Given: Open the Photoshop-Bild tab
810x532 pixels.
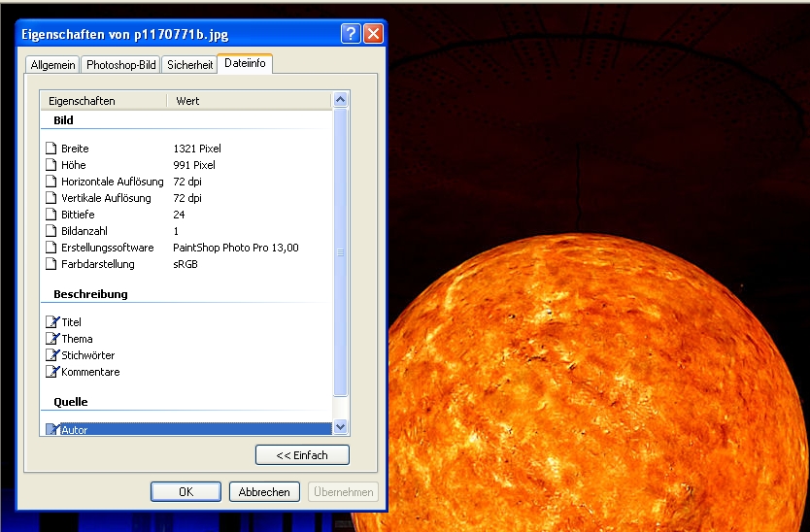Looking at the screenshot, I should (120, 65).
